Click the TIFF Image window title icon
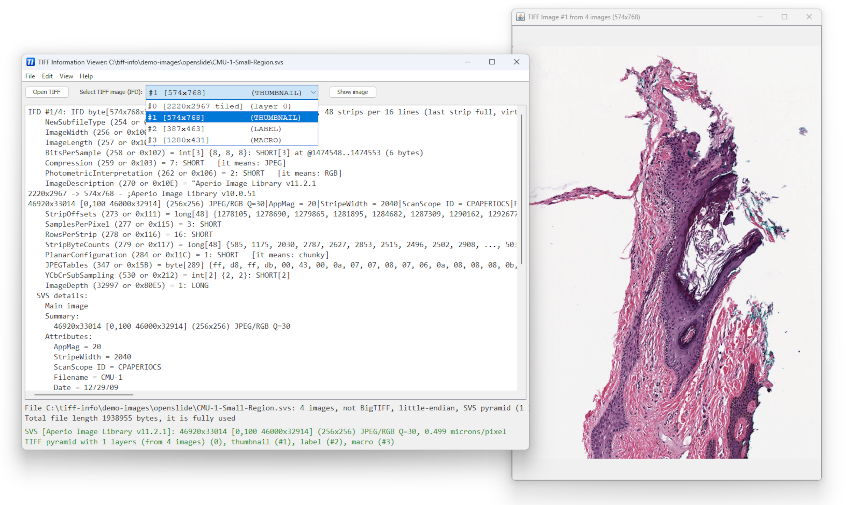The width and height of the screenshot is (850, 505). [x=519, y=17]
